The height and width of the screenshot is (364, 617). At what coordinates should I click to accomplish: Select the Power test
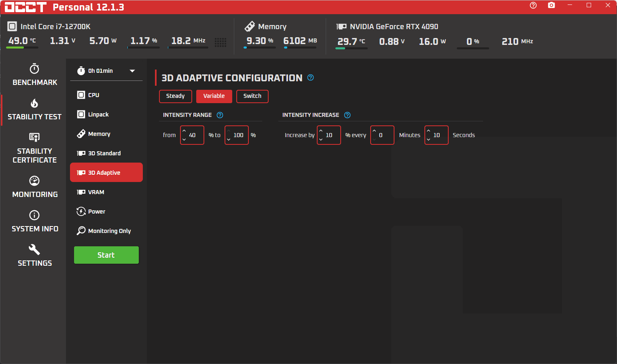click(x=106, y=212)
